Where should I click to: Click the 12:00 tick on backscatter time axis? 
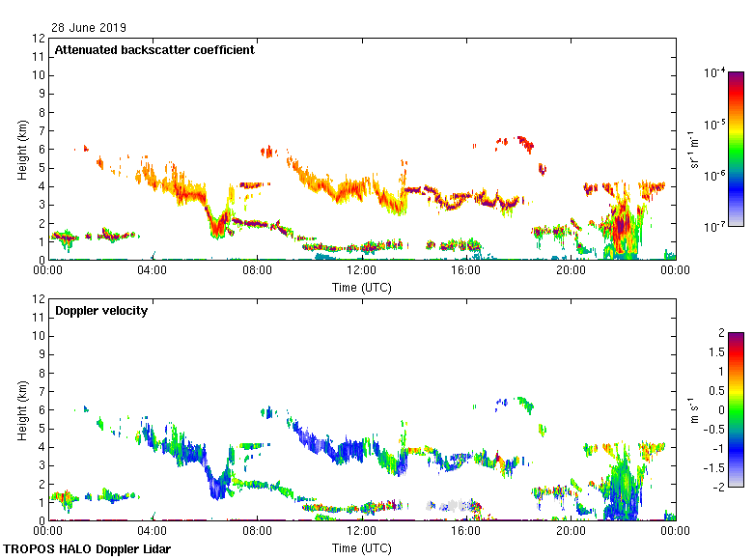pyautogui.click(x=362, y=272)
